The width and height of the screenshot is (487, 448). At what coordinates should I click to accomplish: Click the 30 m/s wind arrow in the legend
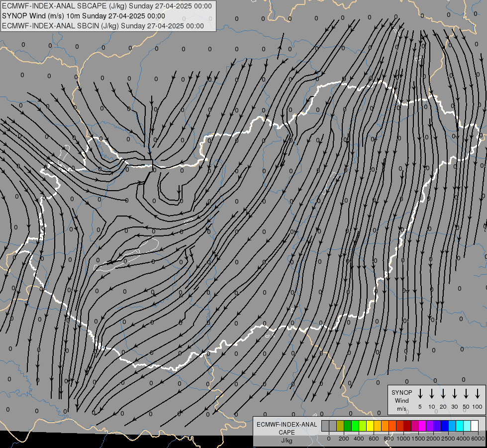coord(454,394)
